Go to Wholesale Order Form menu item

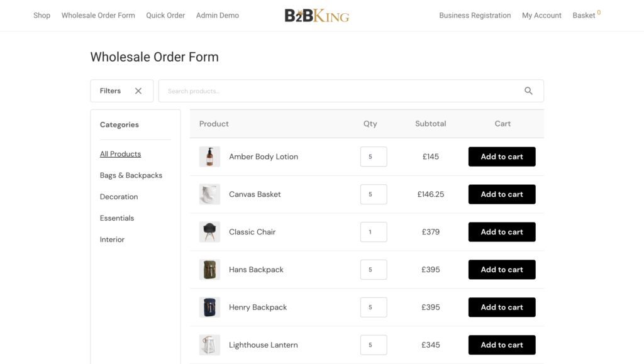pyautogui.click(x=98, y=16)
